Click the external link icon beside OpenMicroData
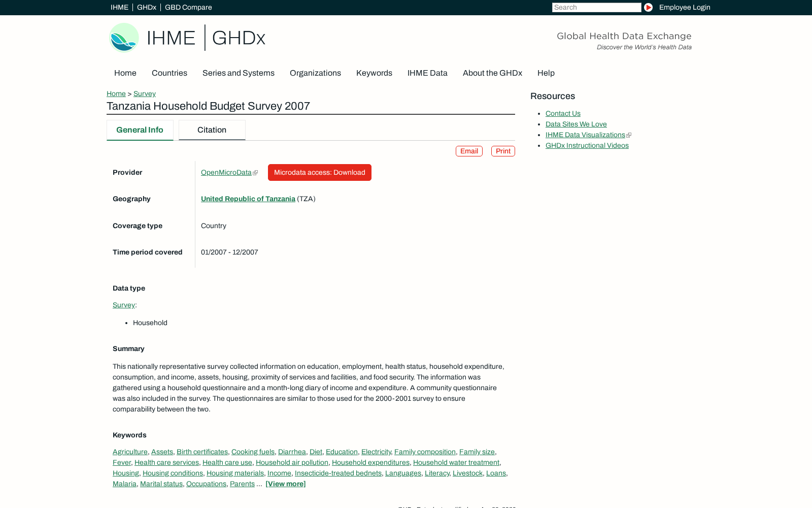The height and width of the screenshot is (508, 812). tap(255, 173)
